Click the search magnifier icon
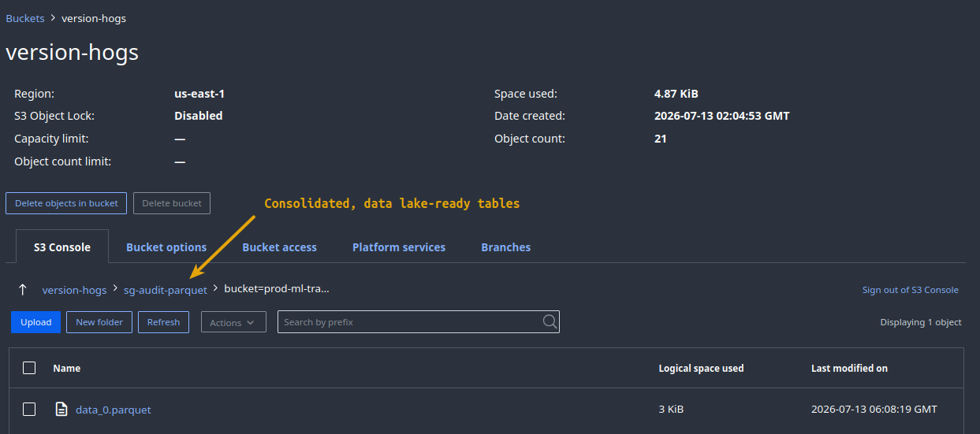Viewport: 980px width, 434px height. point(550,321)
